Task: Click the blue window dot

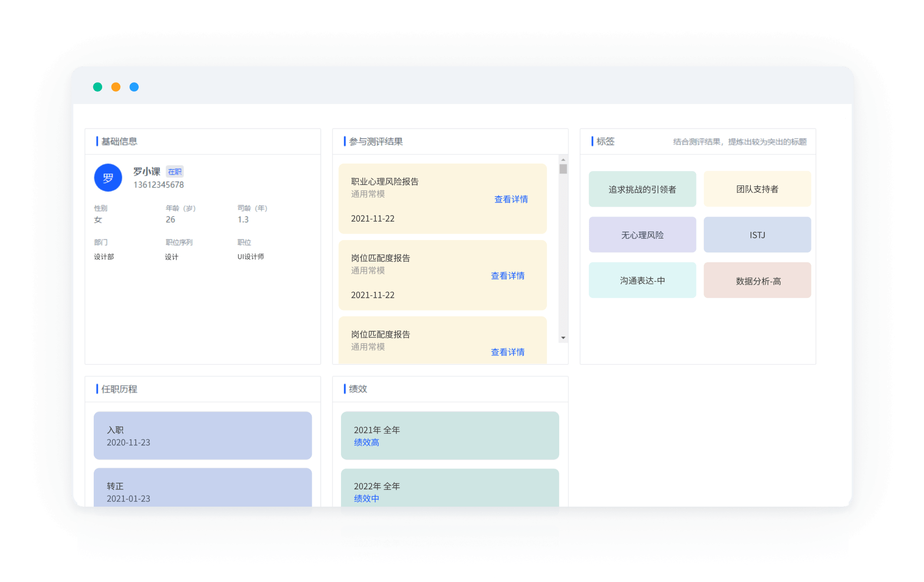Action: [x=134, y=87]
